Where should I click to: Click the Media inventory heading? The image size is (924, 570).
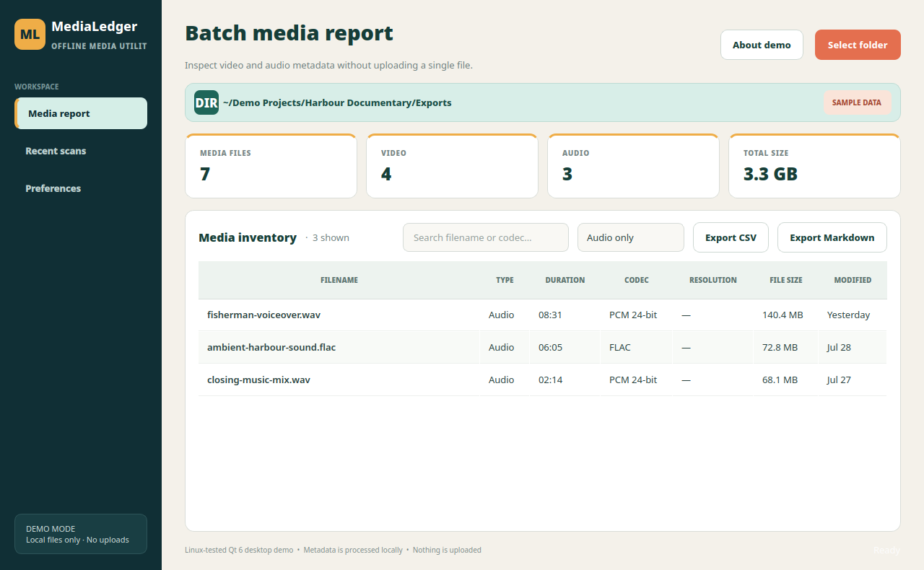coord(248,237)
